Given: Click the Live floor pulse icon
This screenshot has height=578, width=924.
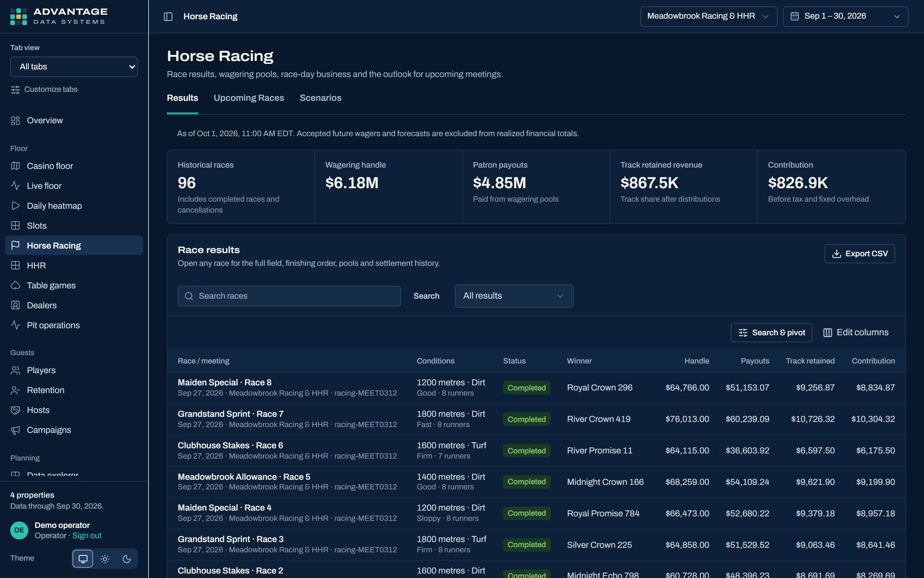Looking at the screenshot, I should pos(15,186).
